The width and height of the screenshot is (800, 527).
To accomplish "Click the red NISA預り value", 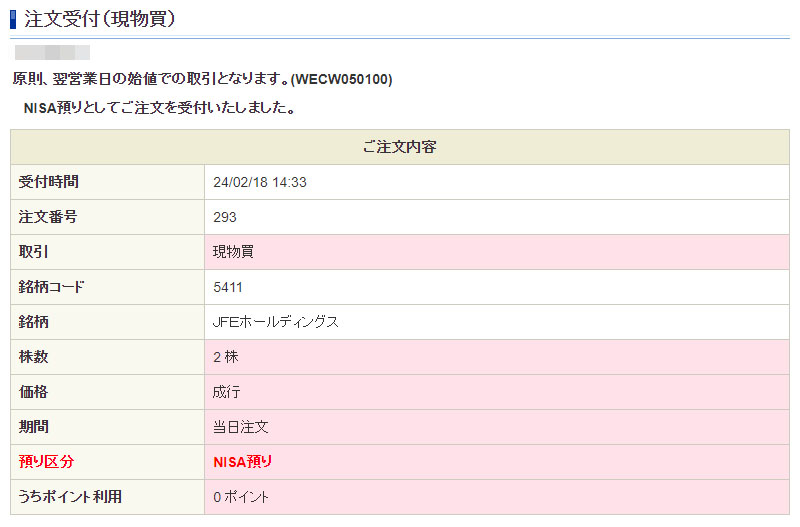I will 243,462.
